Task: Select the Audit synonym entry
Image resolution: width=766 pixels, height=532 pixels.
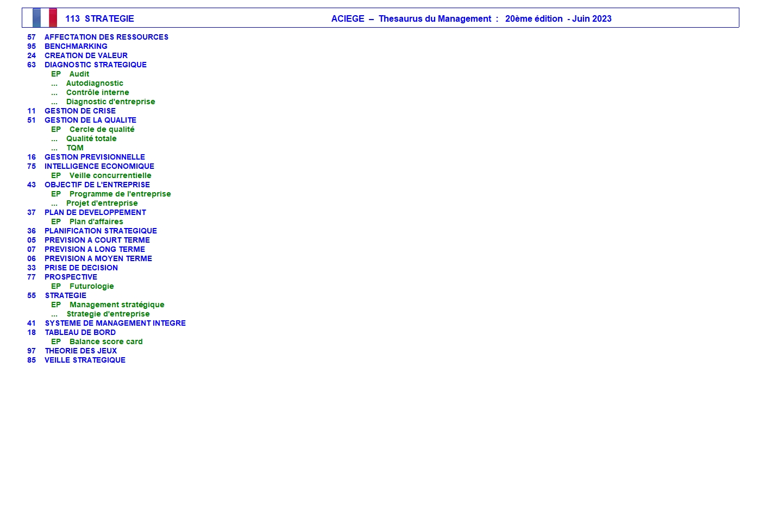Action: [x=79, y=74]
